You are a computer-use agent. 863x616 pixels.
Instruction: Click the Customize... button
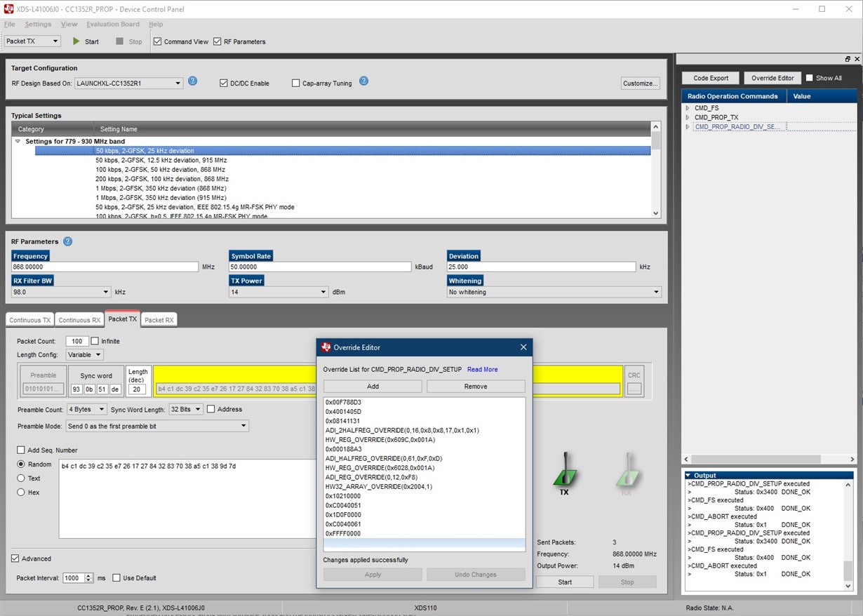640,83
